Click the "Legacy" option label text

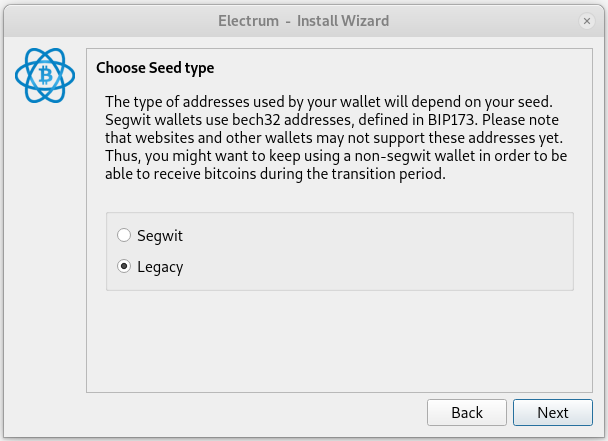[x=160, y=267]
